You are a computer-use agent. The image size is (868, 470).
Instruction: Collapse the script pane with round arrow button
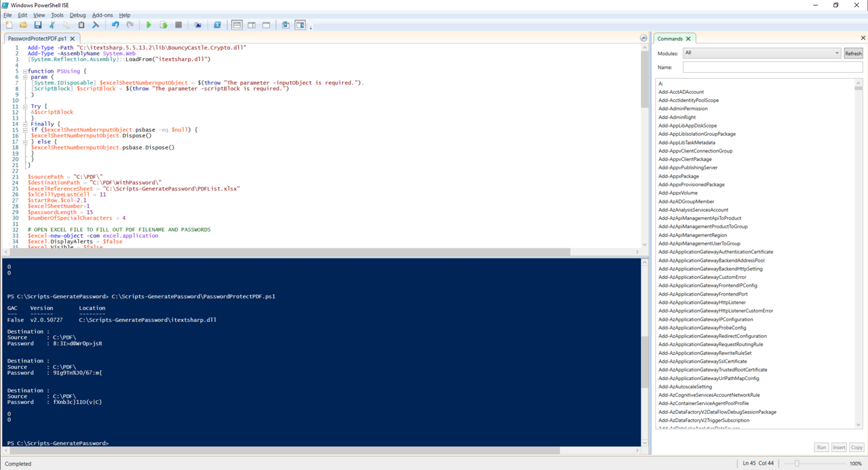coord(644,38)
